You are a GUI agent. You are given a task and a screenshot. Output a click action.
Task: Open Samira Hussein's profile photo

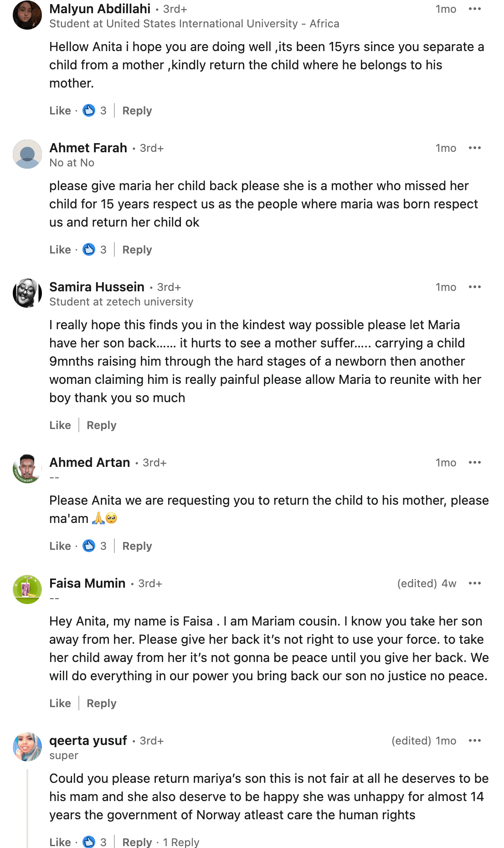click(x=27, y=293)
